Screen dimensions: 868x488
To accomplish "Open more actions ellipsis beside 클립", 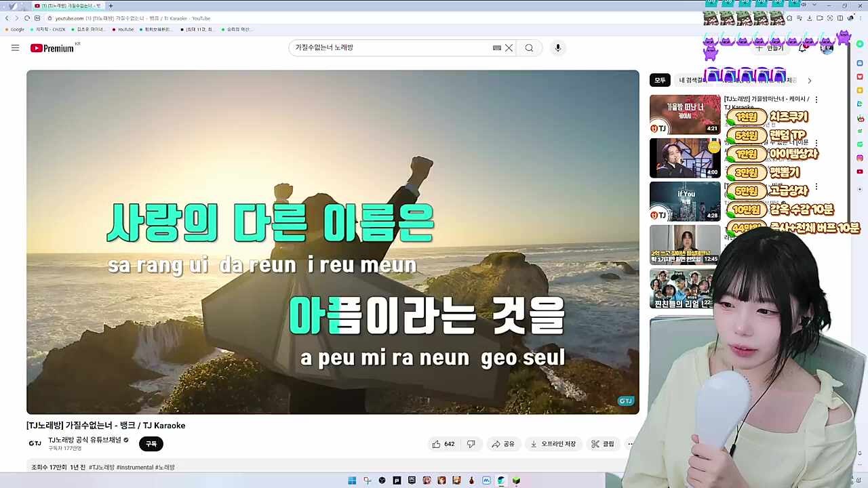I will (630, 444).
